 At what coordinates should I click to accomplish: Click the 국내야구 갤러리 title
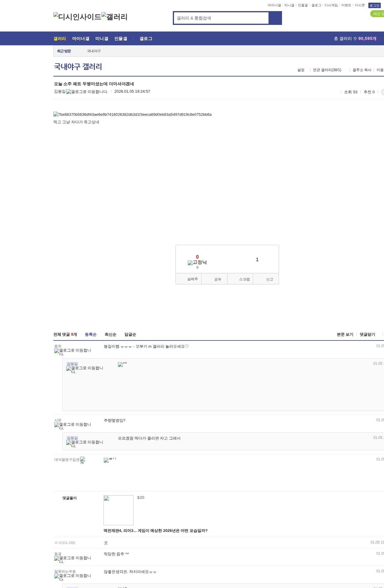pyautogui.click(x=78, y=67)
